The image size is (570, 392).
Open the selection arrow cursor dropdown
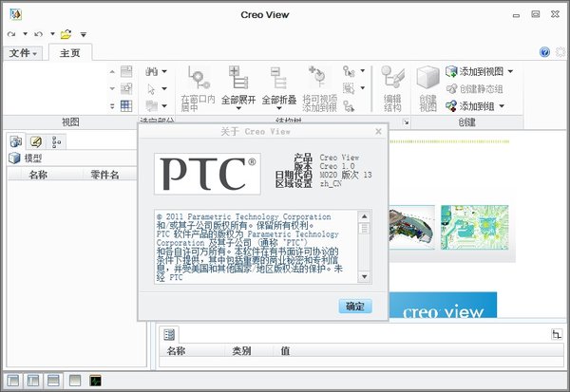(164, 88)
